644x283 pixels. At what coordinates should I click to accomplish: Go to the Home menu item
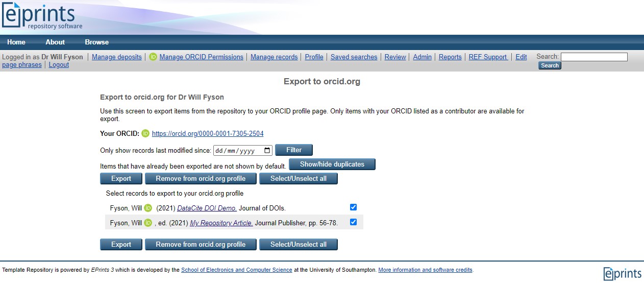(16, 42)
